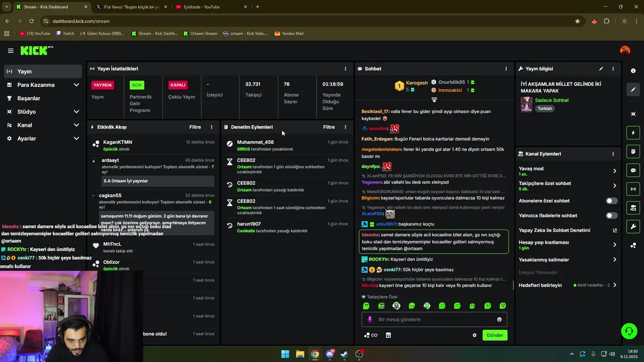
Task: Open Filtre in Etkinlik Akışı panel
Action: (195, 127)
